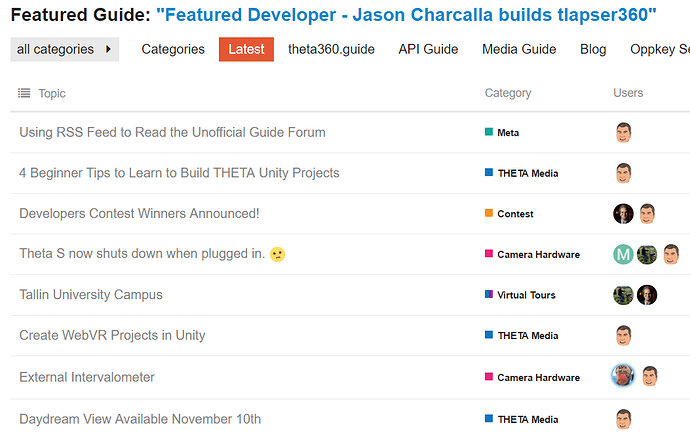The width and height of the screenshot is (690, 438).
Task: Open the Media Guide nav item
Action: 519,49
